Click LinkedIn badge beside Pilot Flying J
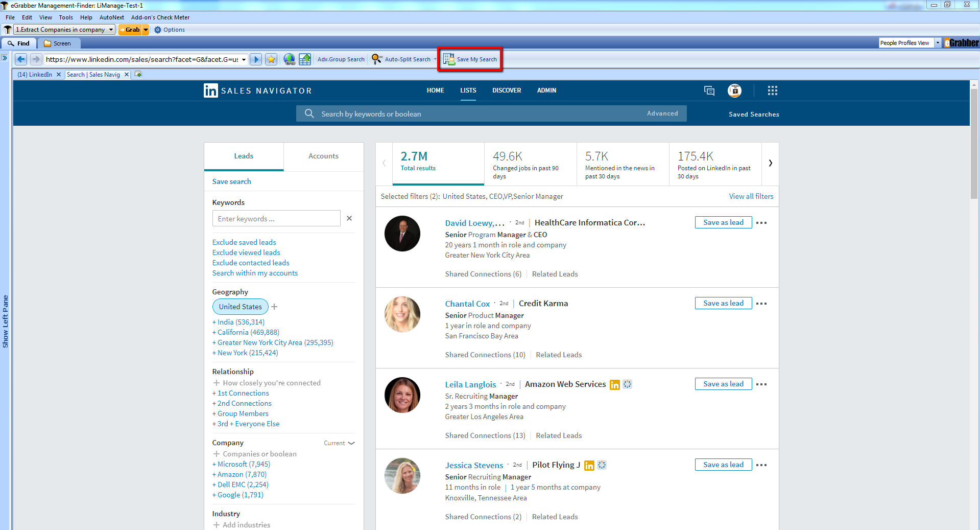 click(x=589, y=466)
